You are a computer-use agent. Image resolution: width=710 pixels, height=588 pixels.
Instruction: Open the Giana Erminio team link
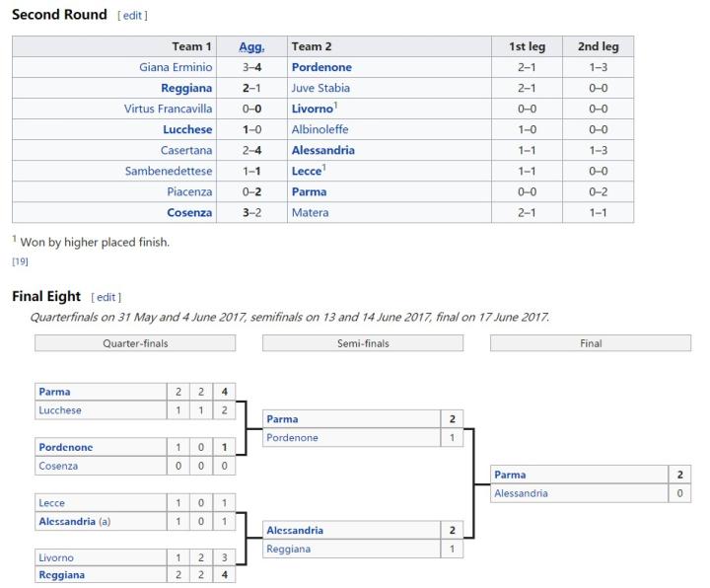[x=177, y=67]
